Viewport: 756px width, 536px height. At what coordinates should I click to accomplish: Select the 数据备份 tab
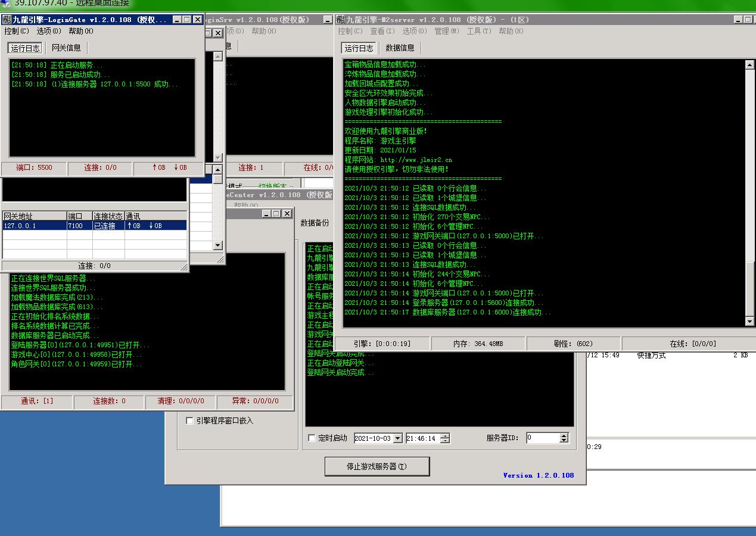(x=315, y=223)
